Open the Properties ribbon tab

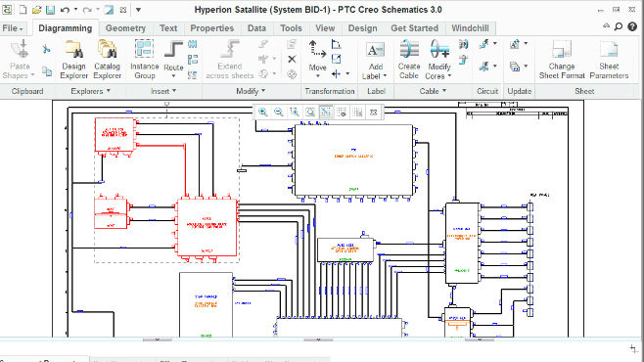[212, 28]
